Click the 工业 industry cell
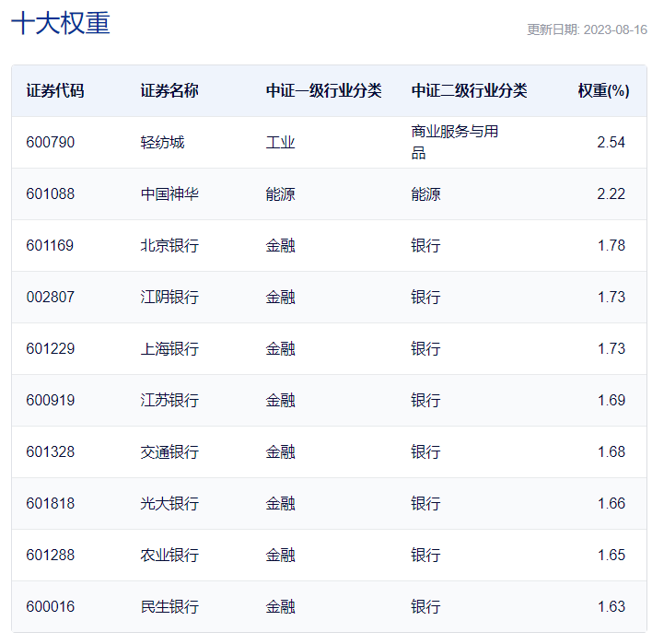Image resolution: width=652 pixels, height=644 pixels. pyautogui.click(x=280, y=142)
